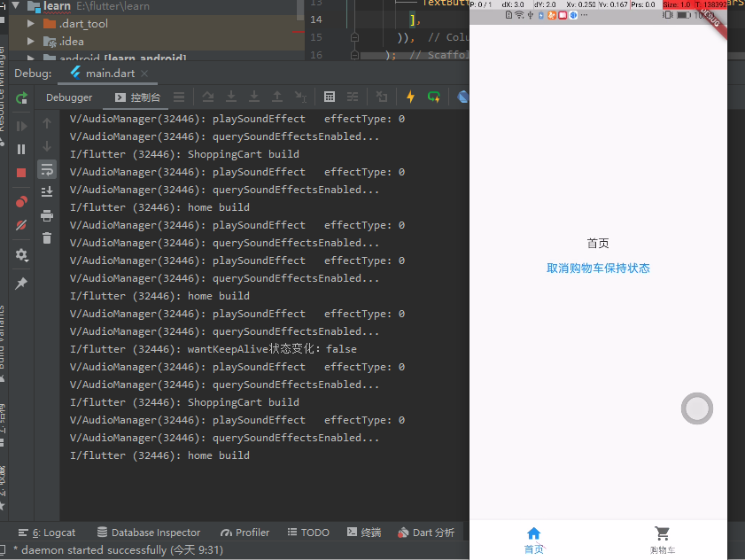Resume program execution in debug sidebar
Image resolution: width=745 pixels, height=560 pixels.
click(21, 126)
